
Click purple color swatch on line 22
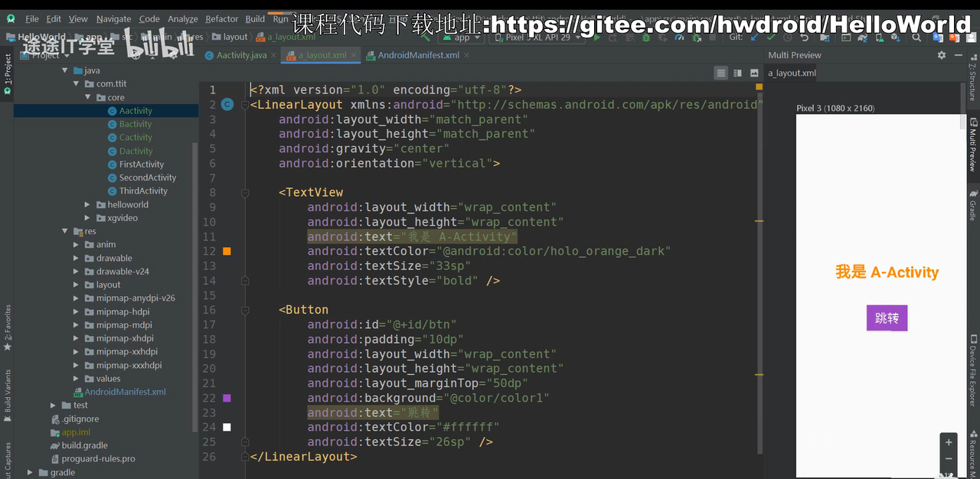click(227, 398)
